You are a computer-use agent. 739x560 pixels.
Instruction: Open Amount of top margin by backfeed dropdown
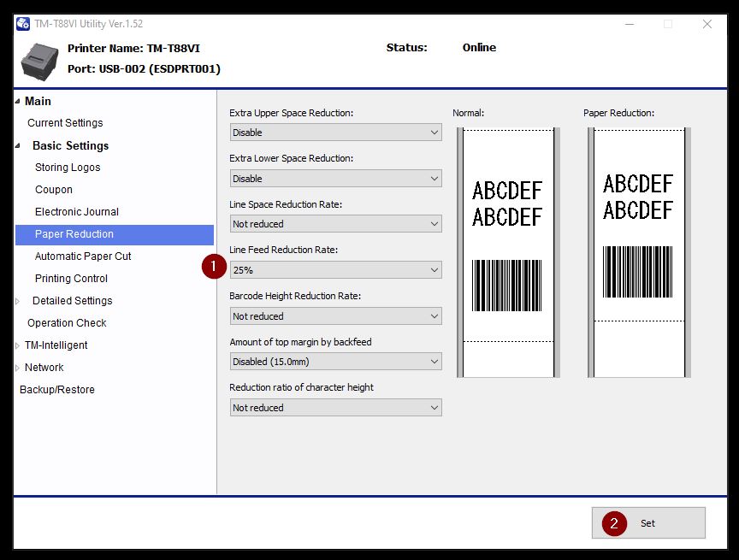pyautogui.click(x=335, y=362)
